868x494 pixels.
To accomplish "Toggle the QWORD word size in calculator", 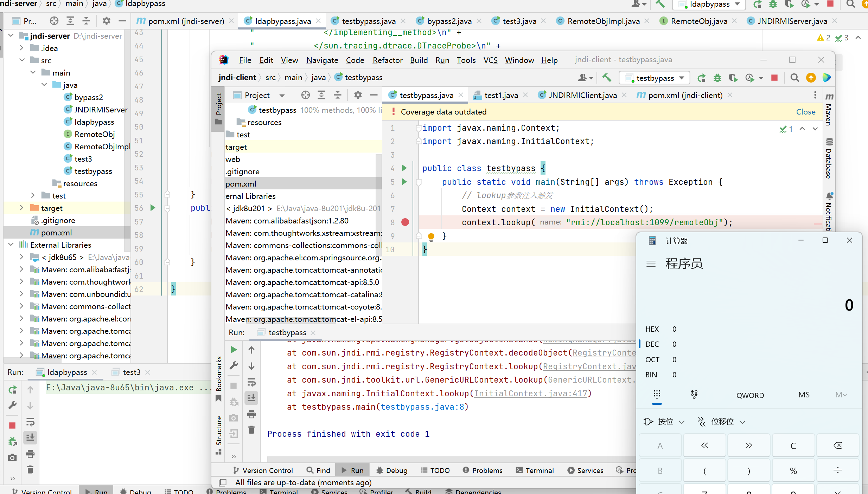I will click(x=750, y=395).
